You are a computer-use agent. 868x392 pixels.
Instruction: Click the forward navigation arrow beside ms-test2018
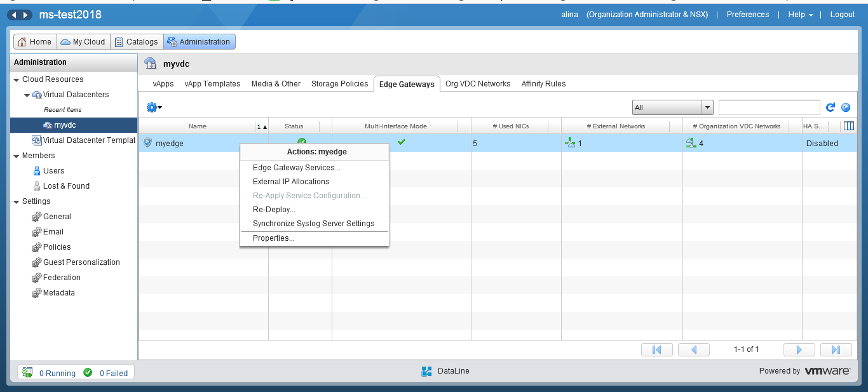tap(25, 15)
